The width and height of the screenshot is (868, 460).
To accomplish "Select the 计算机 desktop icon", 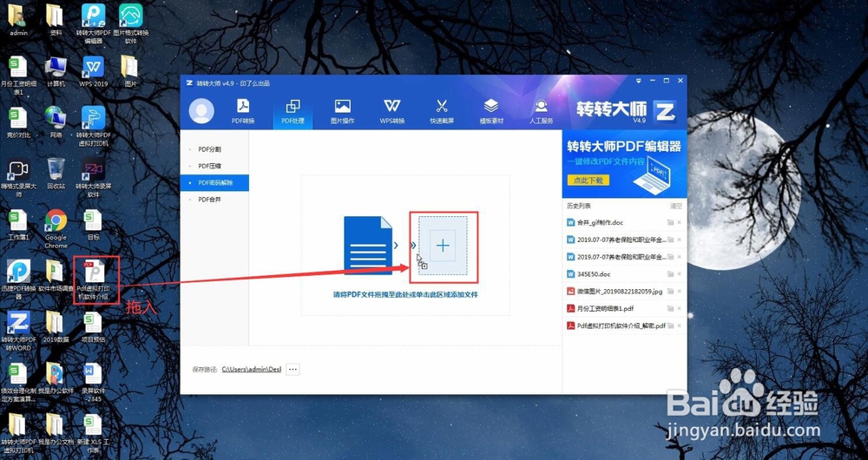I will pyautogui.click(x=56, y=71).
